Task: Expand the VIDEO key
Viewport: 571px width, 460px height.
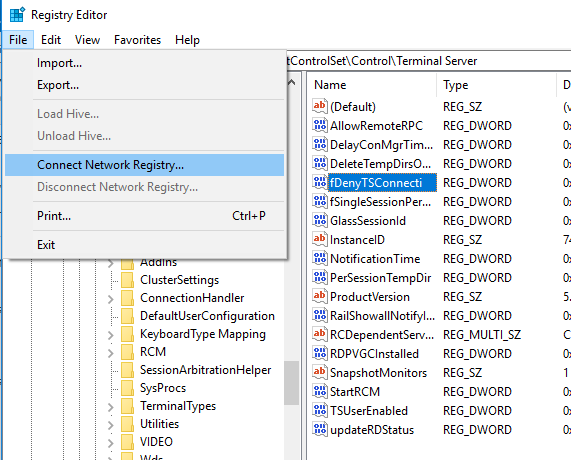Action: point(111,443)
